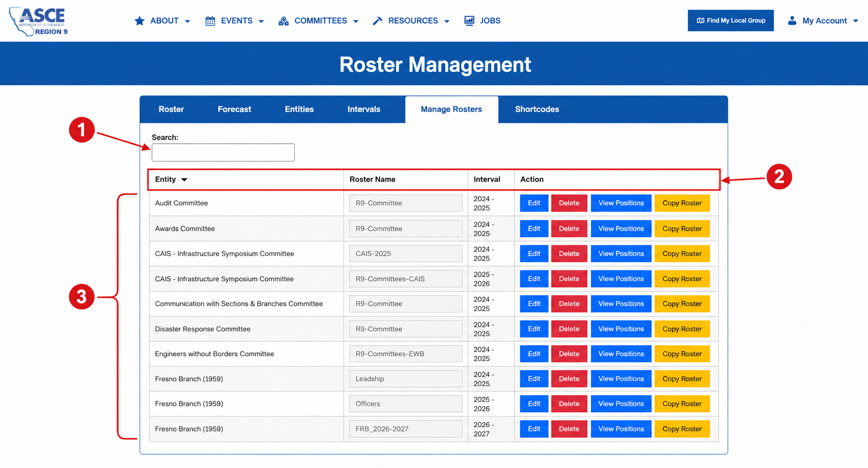Delete the Disaster Response Committee roster

point(569,329)
